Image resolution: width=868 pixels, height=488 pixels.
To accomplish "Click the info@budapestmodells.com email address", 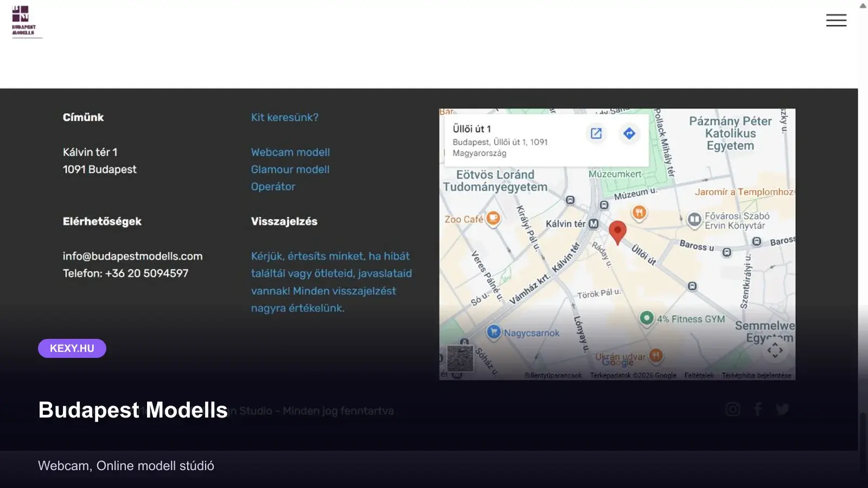I will coord(132,256).
